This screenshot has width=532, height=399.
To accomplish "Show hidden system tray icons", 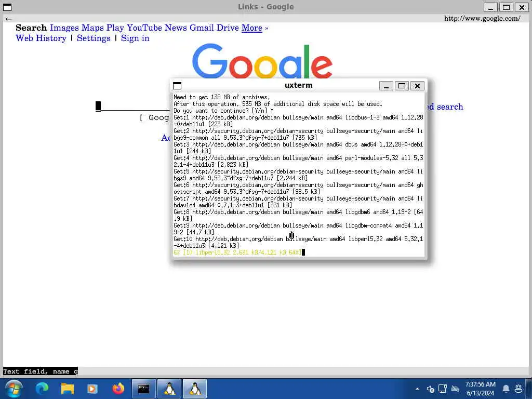I will (x=417, y=389).
